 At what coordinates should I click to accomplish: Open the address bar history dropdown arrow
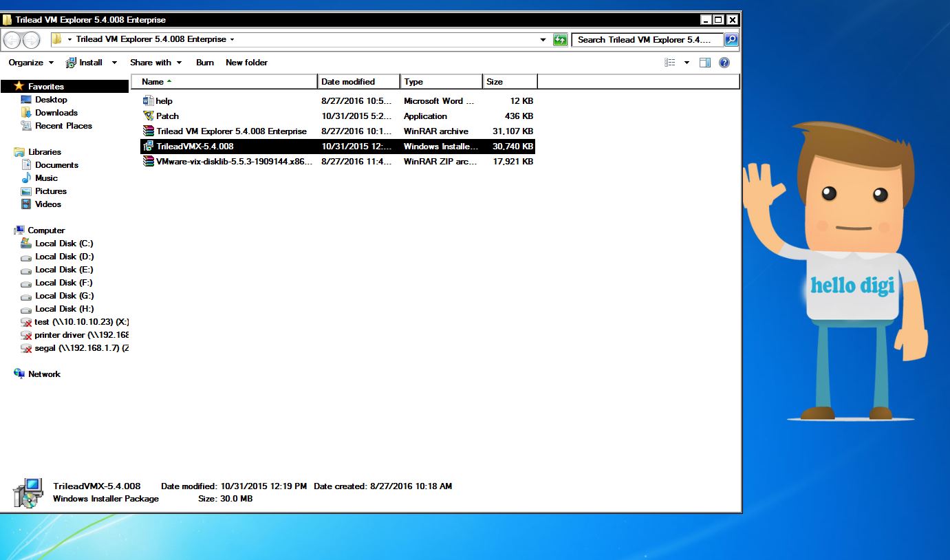pos(543,40)
